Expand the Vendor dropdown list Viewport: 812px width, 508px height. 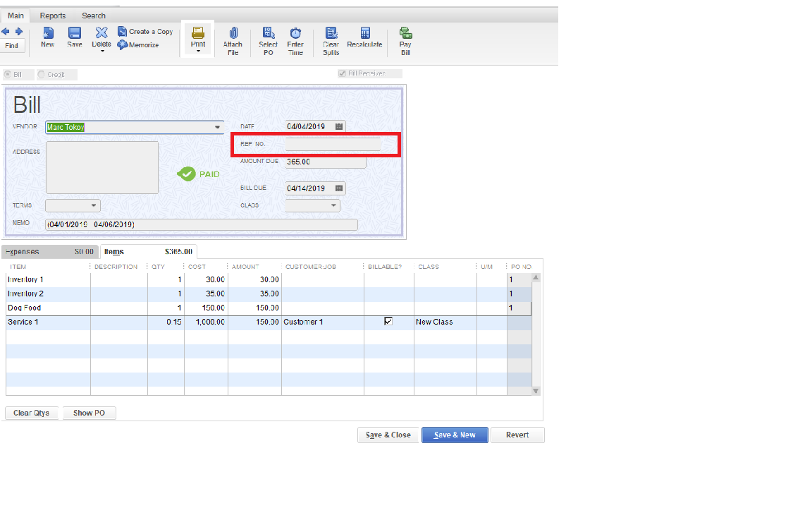217,128
